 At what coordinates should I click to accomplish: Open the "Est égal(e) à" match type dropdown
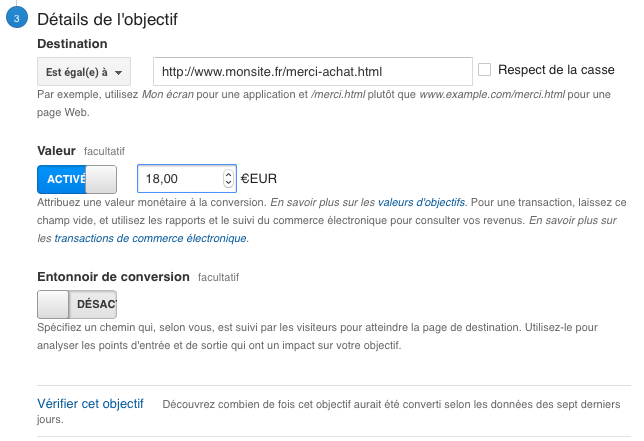click(x=84, y=72)
